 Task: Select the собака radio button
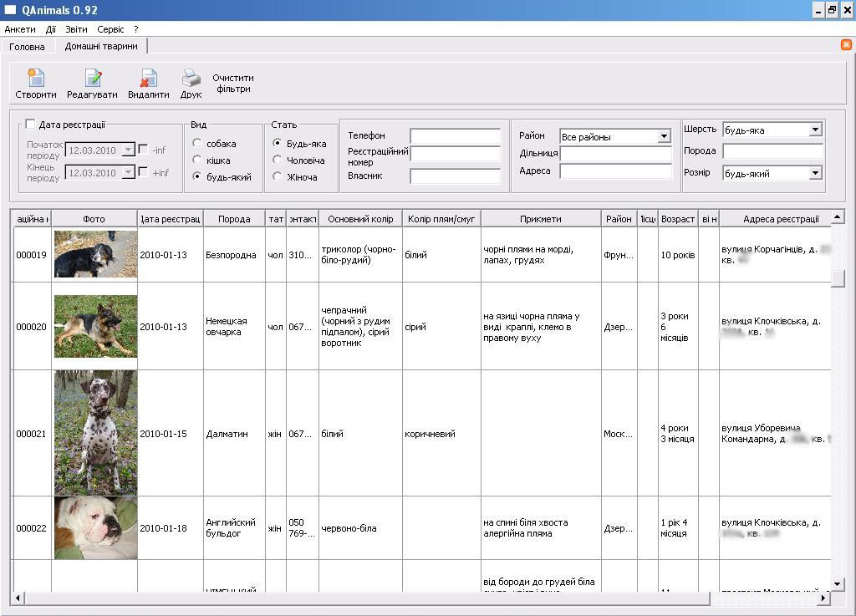pos(197,144)
